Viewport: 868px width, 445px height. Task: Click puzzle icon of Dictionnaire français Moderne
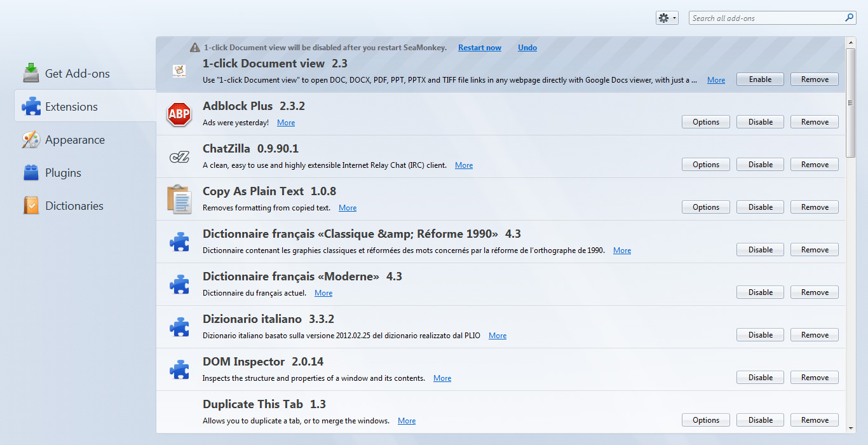(x=179, y=284)
